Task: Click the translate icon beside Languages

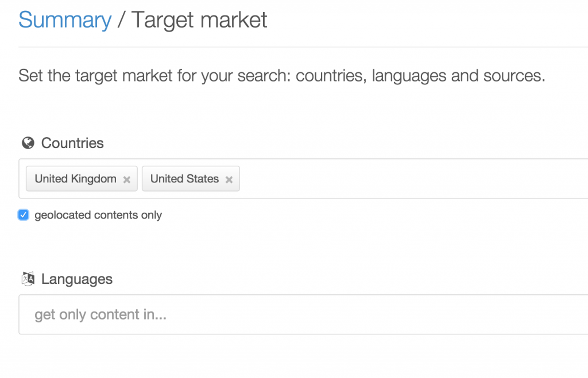Action: point(28,279)
